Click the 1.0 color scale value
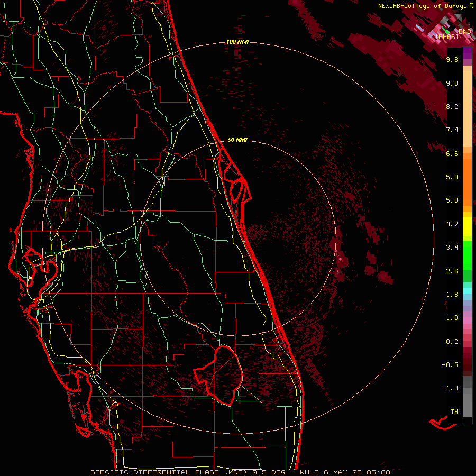Viewport: 476px width, 476px height. (452, 318)
